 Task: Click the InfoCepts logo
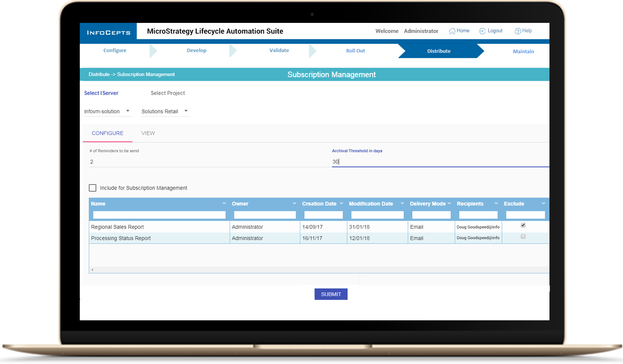tap(109, 33)
